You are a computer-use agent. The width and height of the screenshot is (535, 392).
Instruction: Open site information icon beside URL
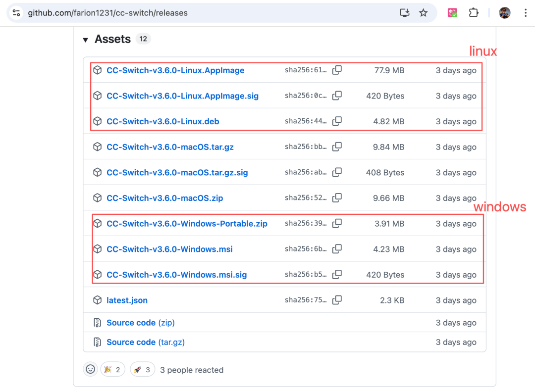click(16, 13)
